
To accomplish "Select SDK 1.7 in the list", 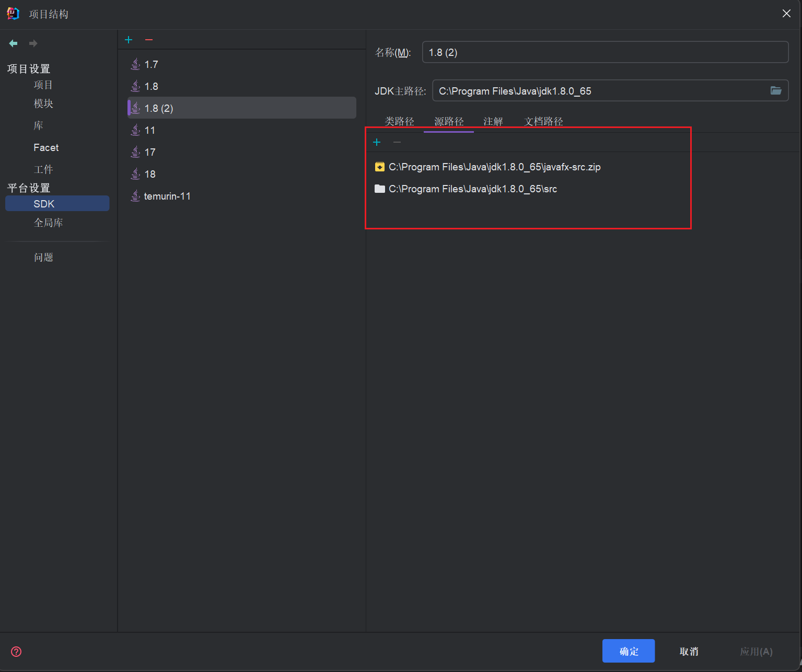I will click(151, 64).
